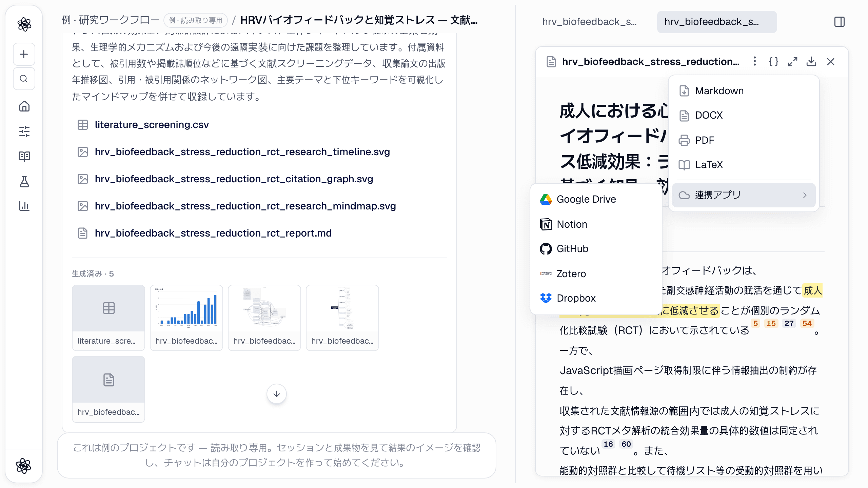Select the highlighted hrv_biofeedback_s... tab
The image size is (868, 488).
click(x=717, y=22)
